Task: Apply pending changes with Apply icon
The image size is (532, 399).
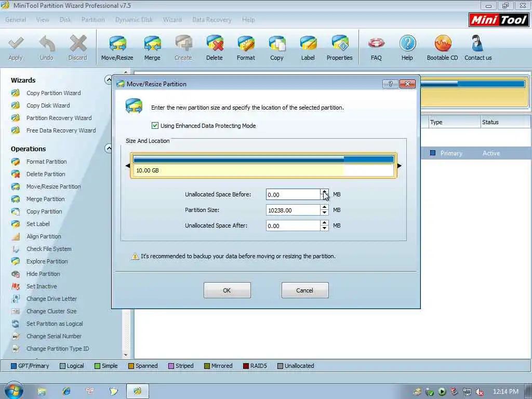Action: click(16, 48)
